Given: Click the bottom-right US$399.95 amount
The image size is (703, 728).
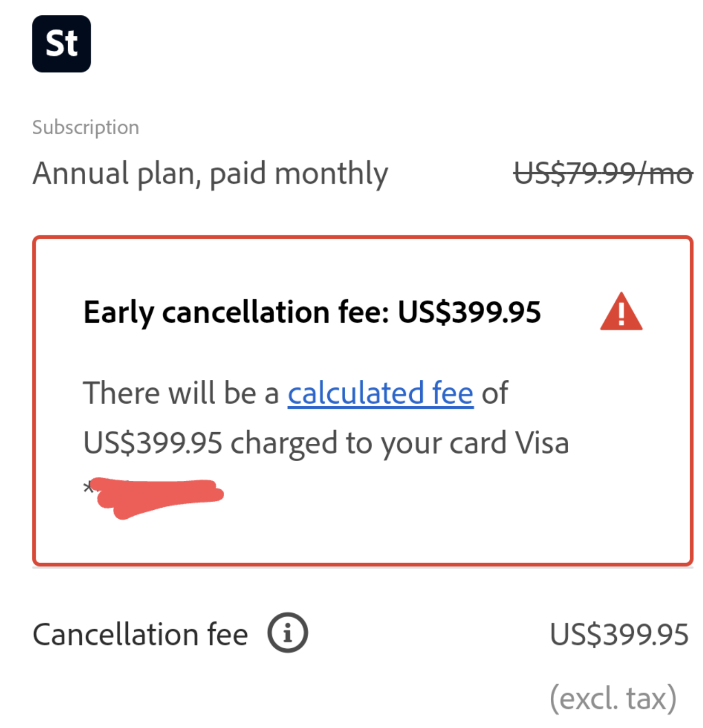Looking at the screenshot, I should (x=618, y=634).
